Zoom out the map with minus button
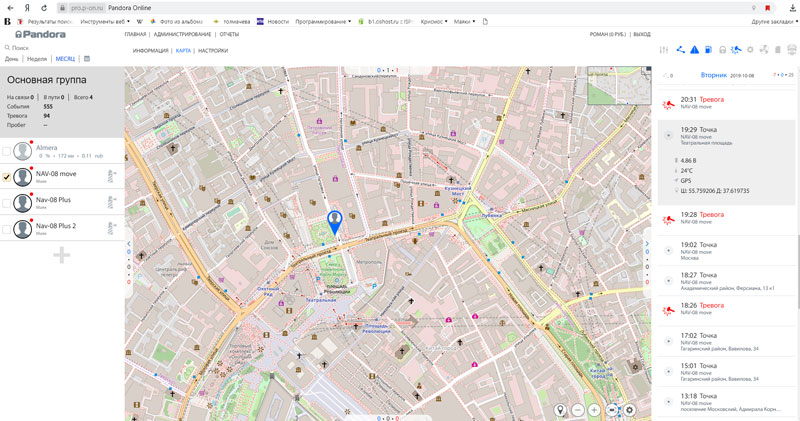The width and height of the screenshot is (800, 421). (578, 410)
